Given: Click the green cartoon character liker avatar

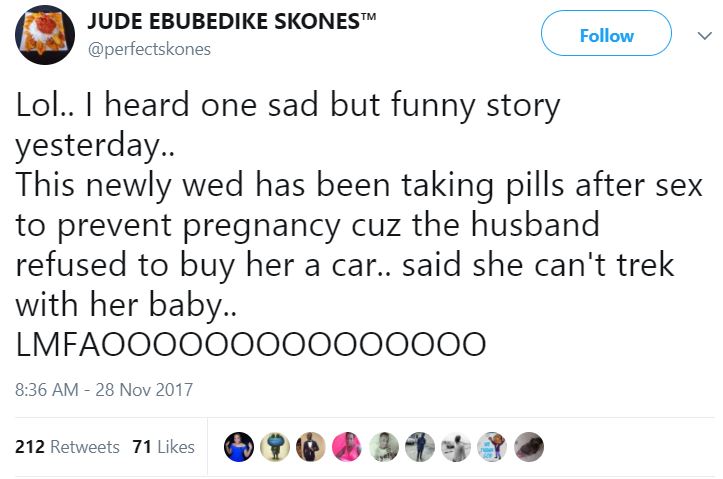Looking at the screenshot, I should coord(276,447).
